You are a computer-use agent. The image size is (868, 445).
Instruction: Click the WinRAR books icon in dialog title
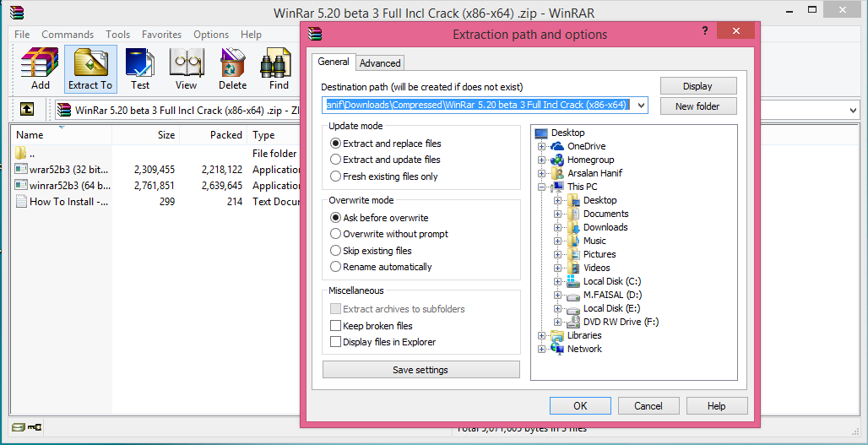click(x=315, y=34)
